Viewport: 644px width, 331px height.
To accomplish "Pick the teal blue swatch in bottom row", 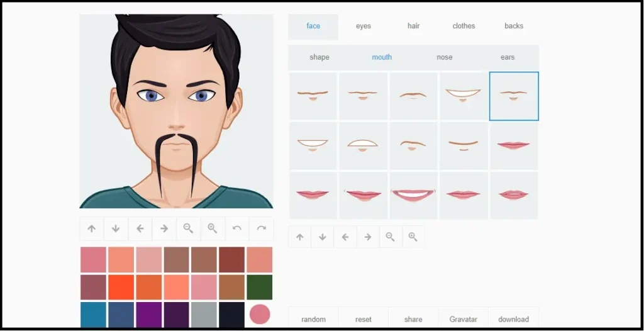I will tap(93, 315).
